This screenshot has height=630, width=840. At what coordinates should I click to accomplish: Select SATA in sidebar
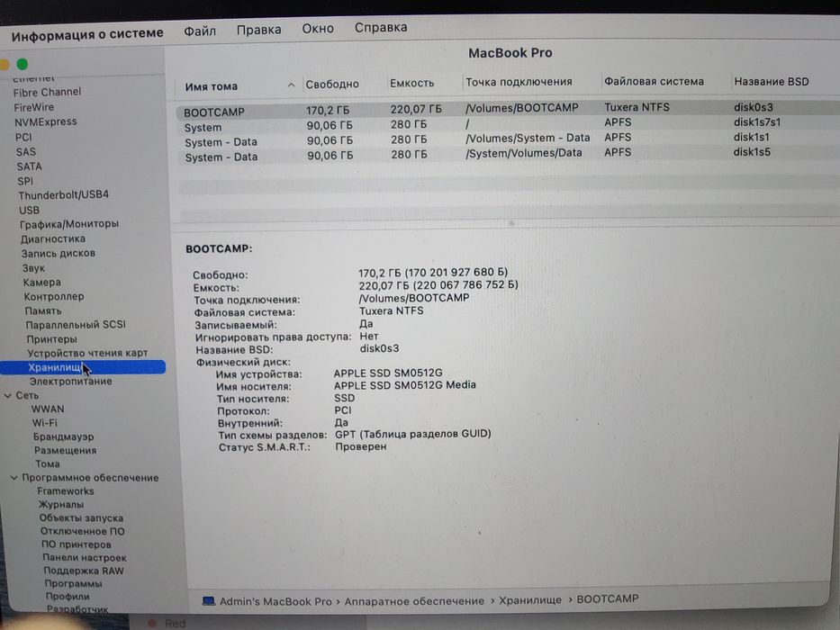coord(29,166)
